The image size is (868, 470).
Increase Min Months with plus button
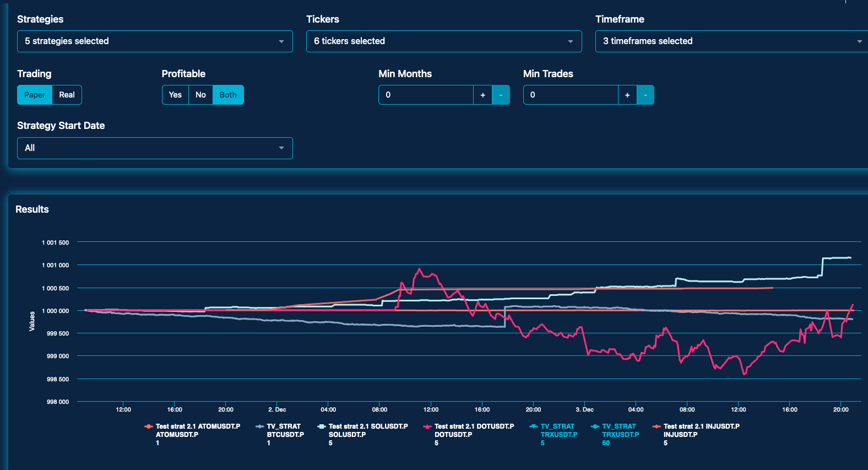483,95
